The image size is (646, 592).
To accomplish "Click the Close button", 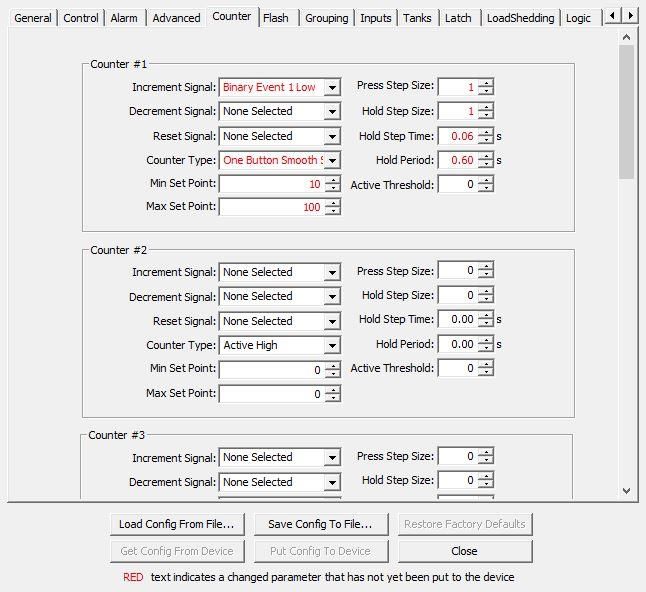I will (465, 551).
